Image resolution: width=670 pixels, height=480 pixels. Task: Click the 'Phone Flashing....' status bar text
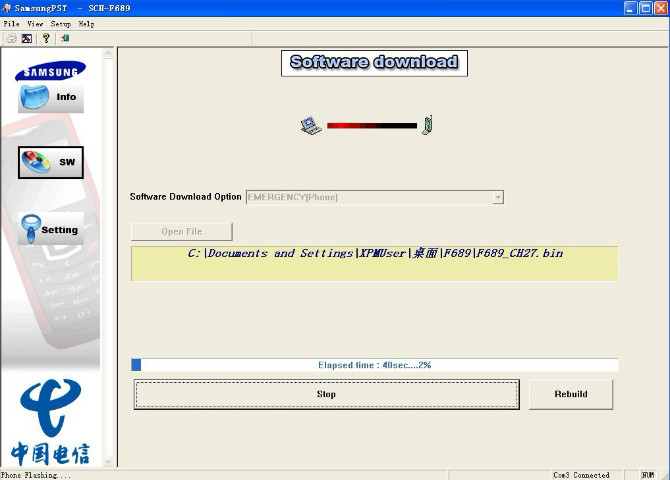[36, 475]
